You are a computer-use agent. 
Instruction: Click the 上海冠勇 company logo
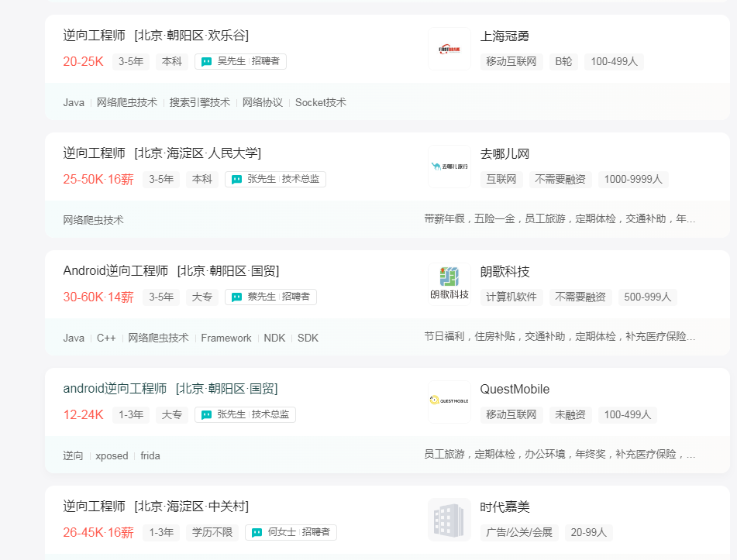pyautogui.click(x=449, y=49)
